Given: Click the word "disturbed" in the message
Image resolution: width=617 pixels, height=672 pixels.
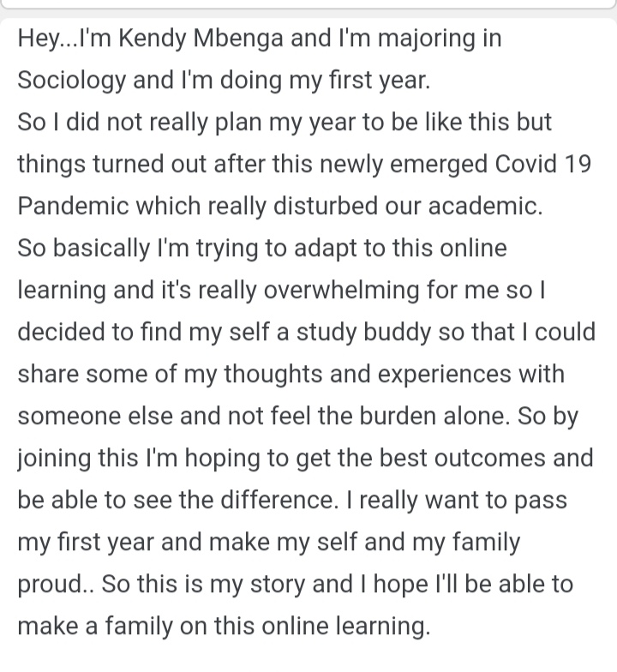Looking at the screenshot, I should point(325,206).
